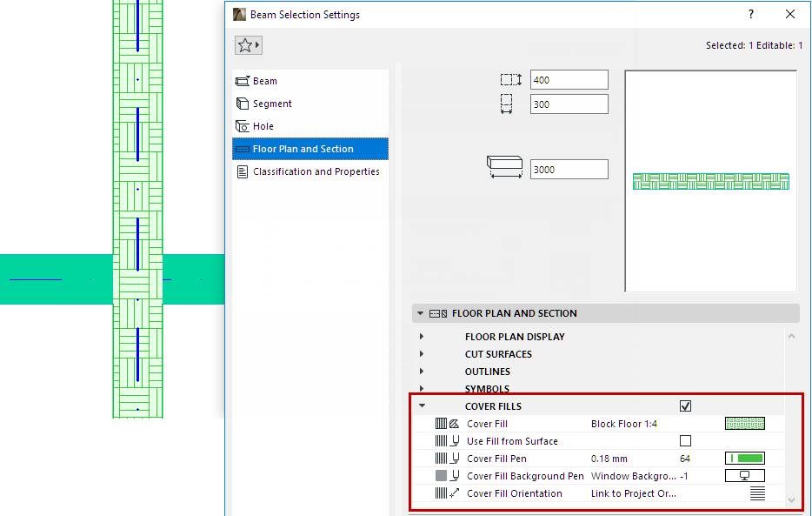Click the beam preview thumbnail
The image size is (812, 516).
710,181
